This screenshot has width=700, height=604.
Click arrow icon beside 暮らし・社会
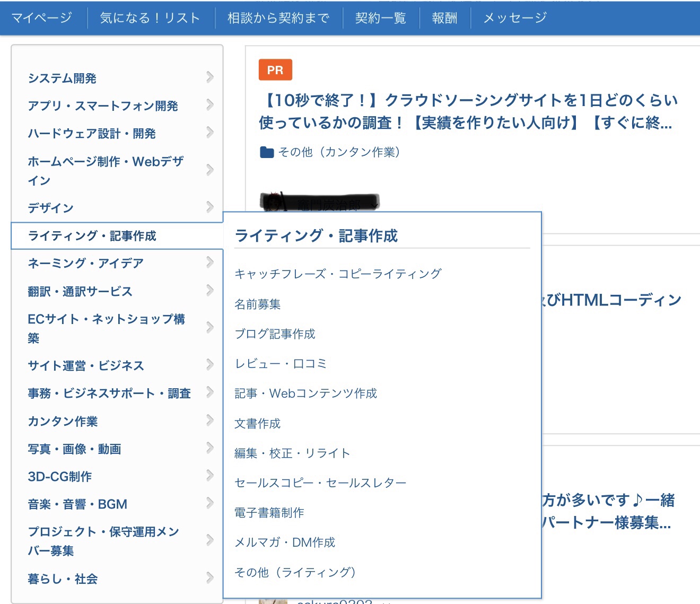210,578
